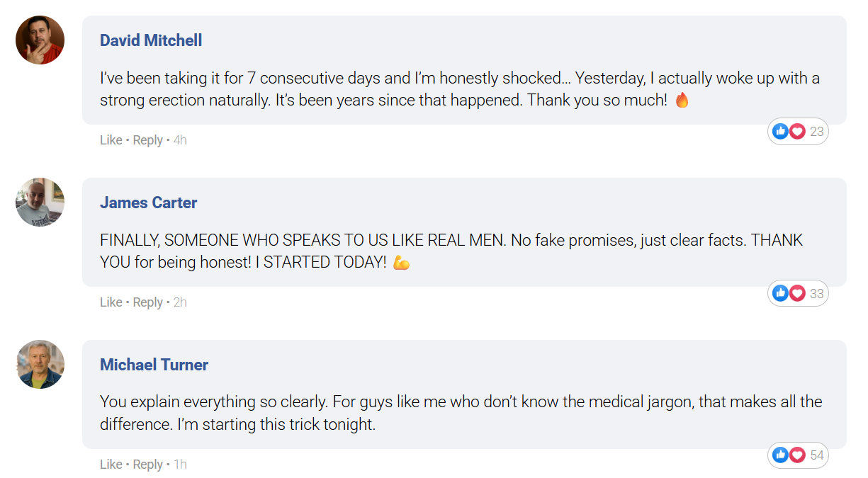This screenshot has height=478, width=868.
Task: Like James Carter's comment
Action: tap(111, 302)
